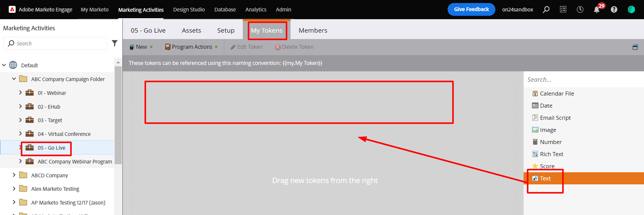The width and height of the screenshot is (644, 215).
Task: Expand the 04 - Virtual Conference program
Action: (20, 134)
